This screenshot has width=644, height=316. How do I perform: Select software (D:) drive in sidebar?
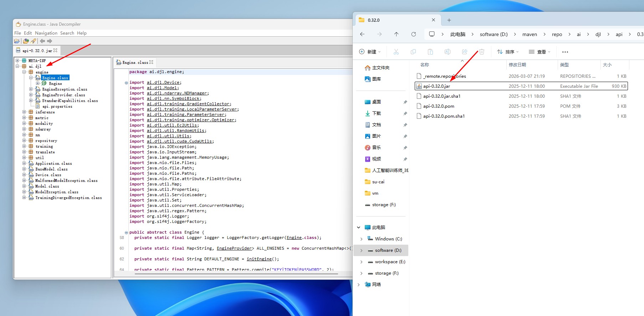click(x=388, y=250)
